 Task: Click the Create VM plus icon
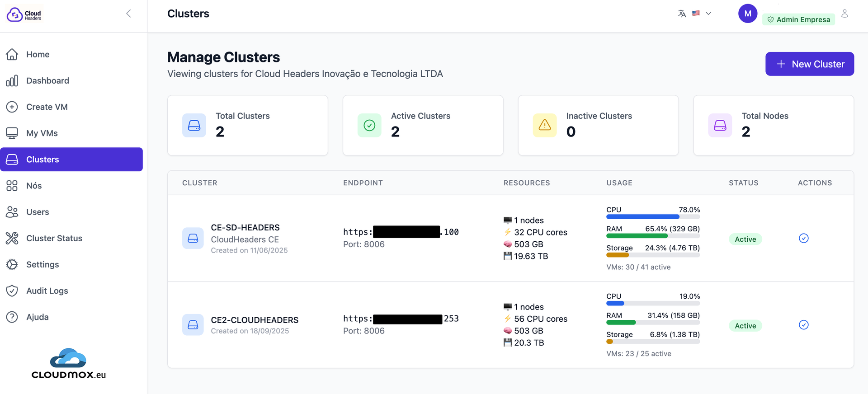[12, 107]
